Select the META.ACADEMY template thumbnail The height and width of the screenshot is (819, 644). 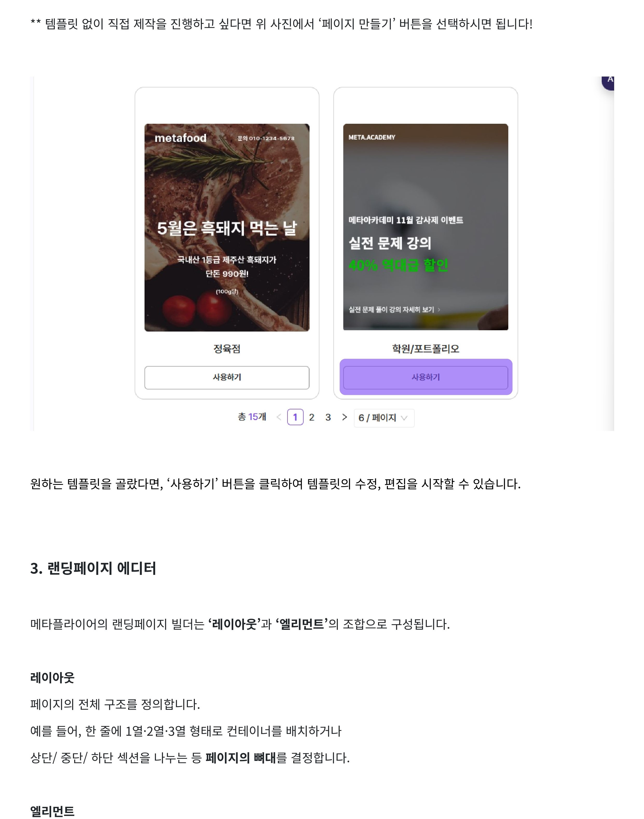click(x=426, y=227)
